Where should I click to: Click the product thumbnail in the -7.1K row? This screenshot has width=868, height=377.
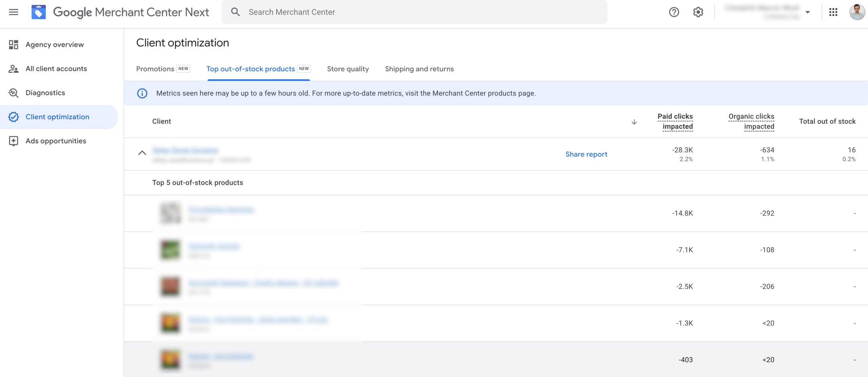(170, 250)
